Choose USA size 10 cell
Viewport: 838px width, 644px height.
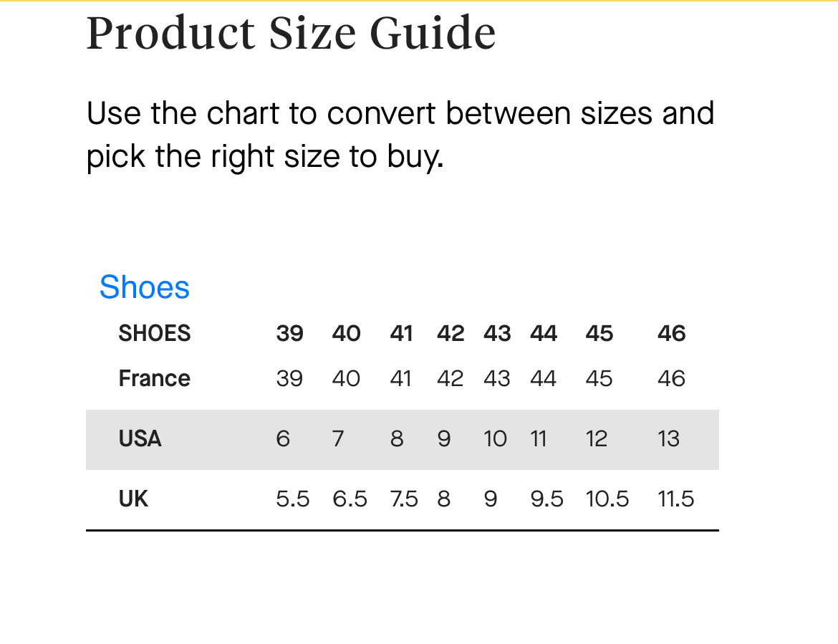point(495,438)
